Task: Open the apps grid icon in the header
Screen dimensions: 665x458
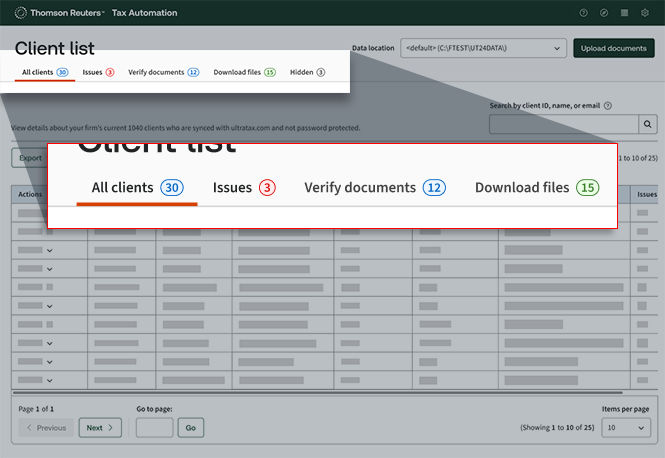Action: tap(624, 13)
